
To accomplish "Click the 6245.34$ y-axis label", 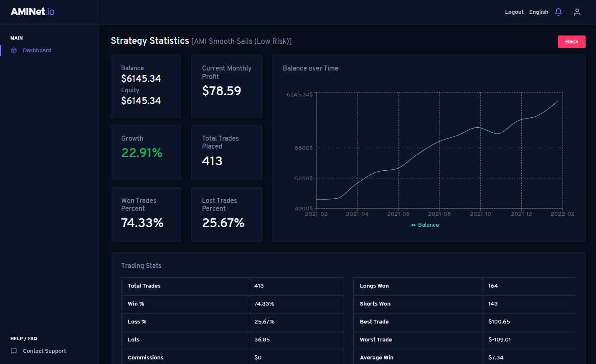I will coord(299,95).
